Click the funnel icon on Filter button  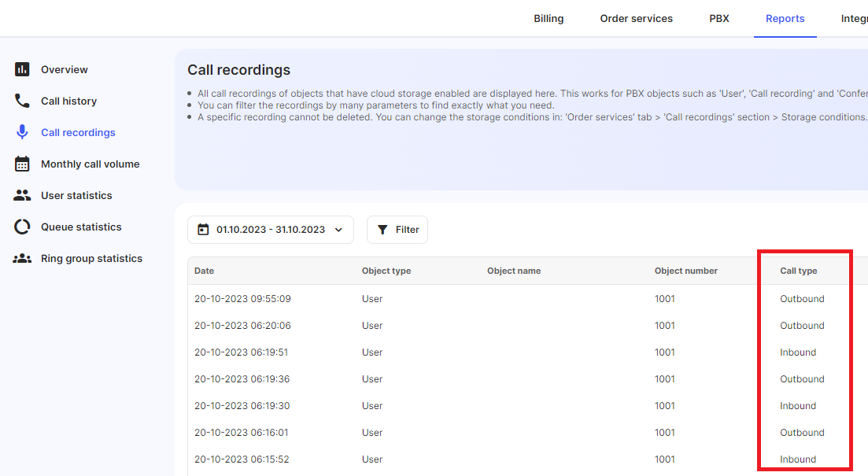point(382,230)
